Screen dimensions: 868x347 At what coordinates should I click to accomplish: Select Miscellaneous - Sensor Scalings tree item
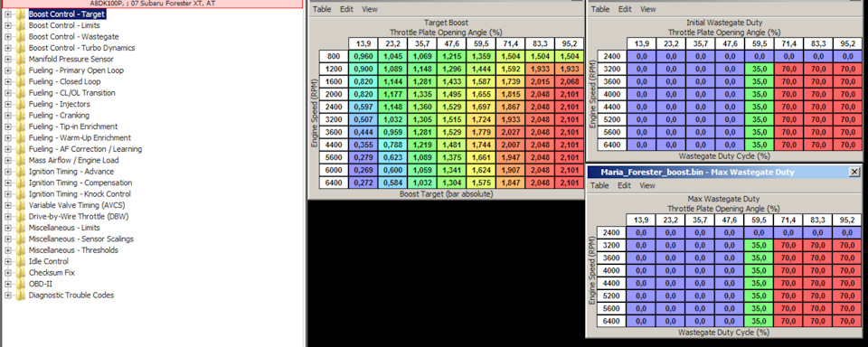click(x=80, y=239)
